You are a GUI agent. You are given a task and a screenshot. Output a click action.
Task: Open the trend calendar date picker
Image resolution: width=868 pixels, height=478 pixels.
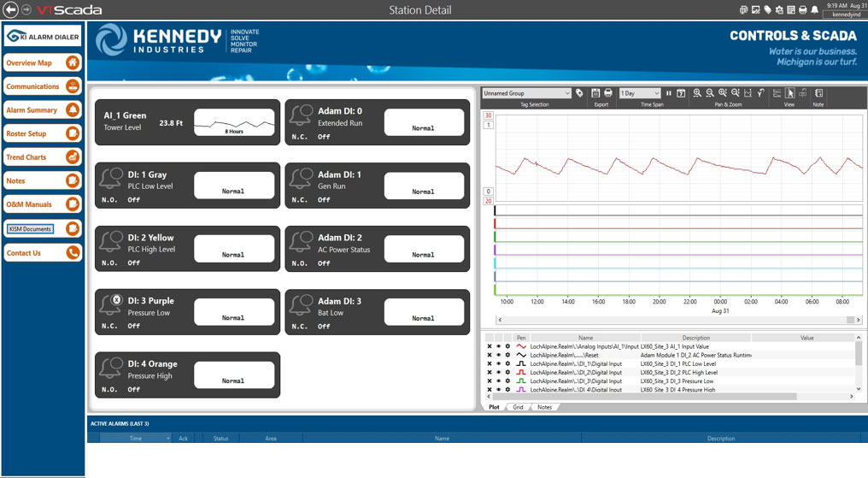pos(681,93)
